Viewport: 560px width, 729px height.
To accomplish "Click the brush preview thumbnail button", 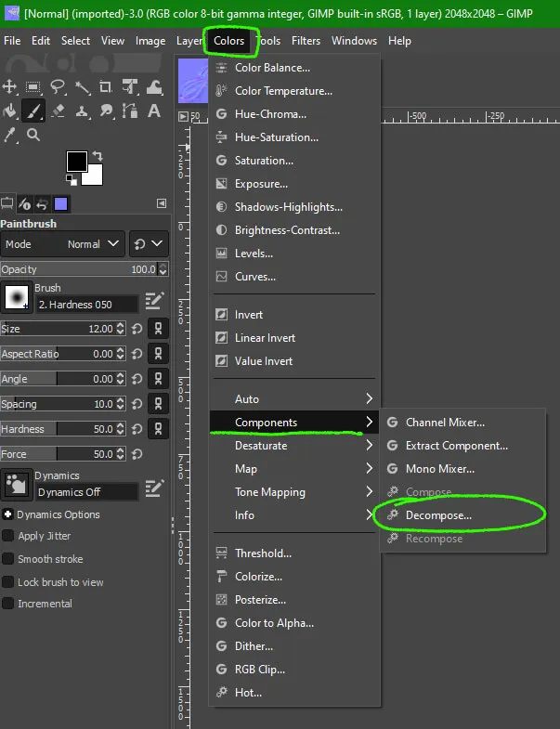I will click(17, 297).
